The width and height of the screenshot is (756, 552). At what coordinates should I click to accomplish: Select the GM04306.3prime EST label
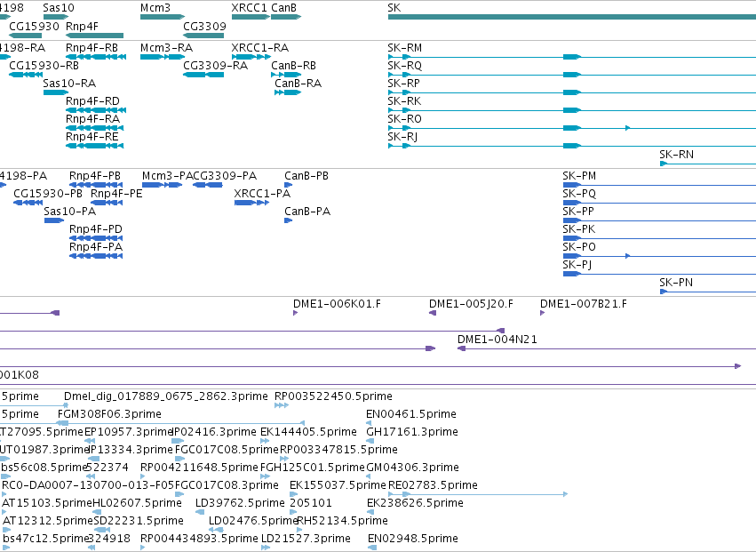point(413,468)
